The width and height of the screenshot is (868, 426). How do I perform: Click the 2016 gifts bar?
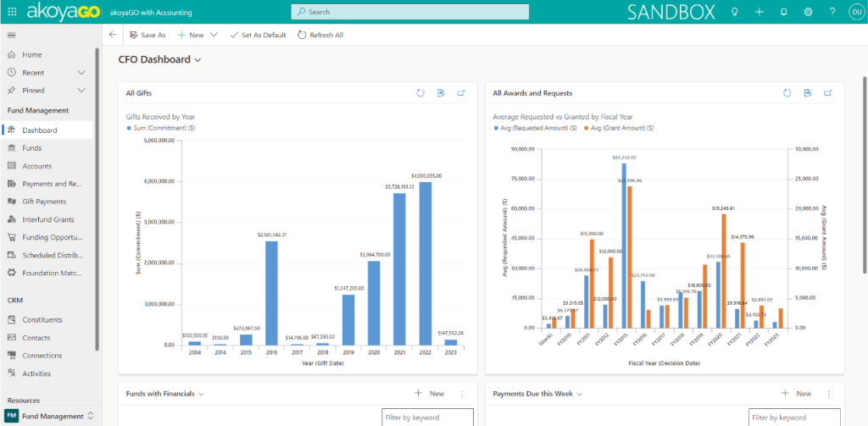coord(271,293)
